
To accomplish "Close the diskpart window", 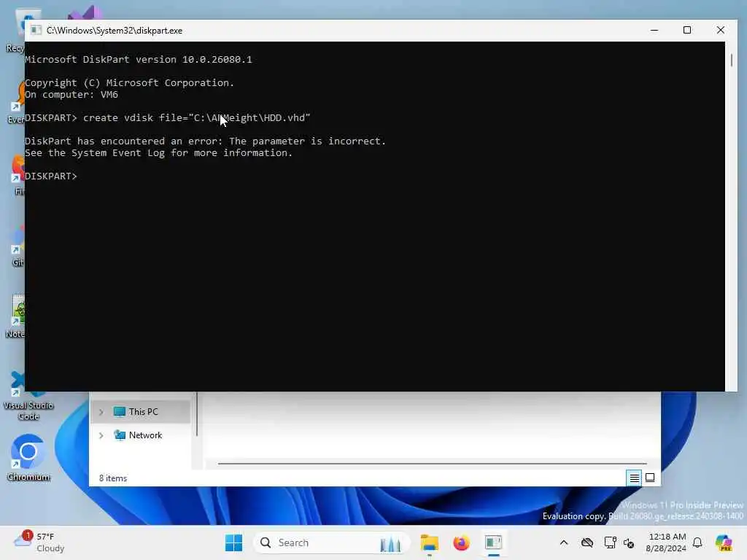I will coord(720,31).
